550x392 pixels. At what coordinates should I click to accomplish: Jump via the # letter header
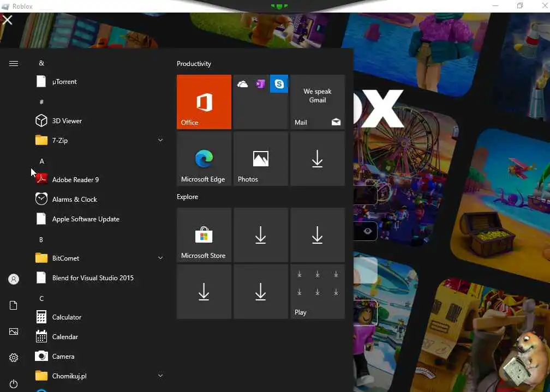pyautogui.click(x=41, y=102)
